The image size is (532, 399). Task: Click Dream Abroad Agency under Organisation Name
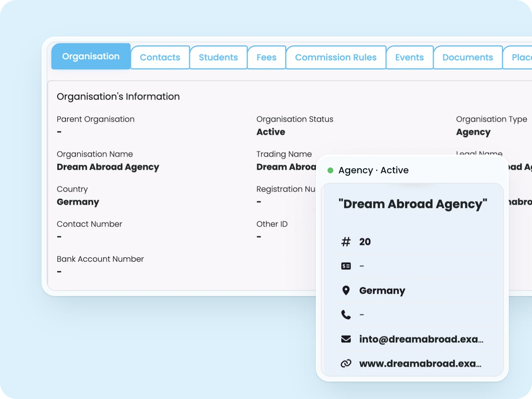pyautogui.click(x=108, y=167)
